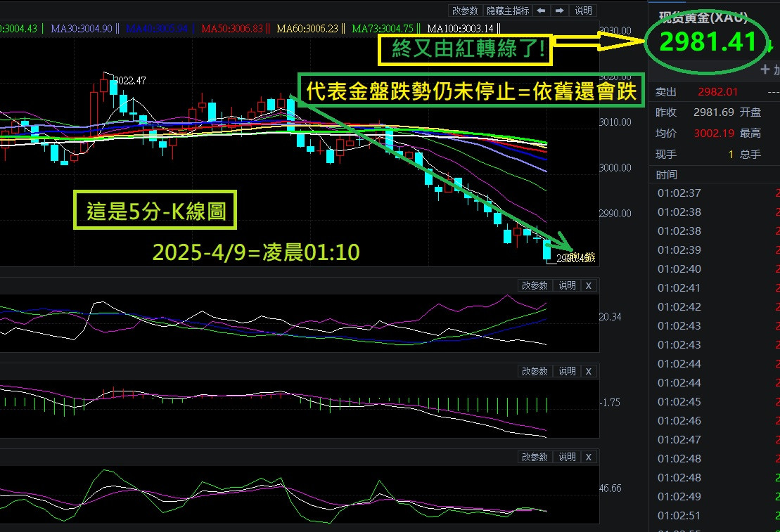This screenshot has width=780, height=532.
Task: Close the first indicator panel with X
Action: pyautogui.click(x=589, y=285)
